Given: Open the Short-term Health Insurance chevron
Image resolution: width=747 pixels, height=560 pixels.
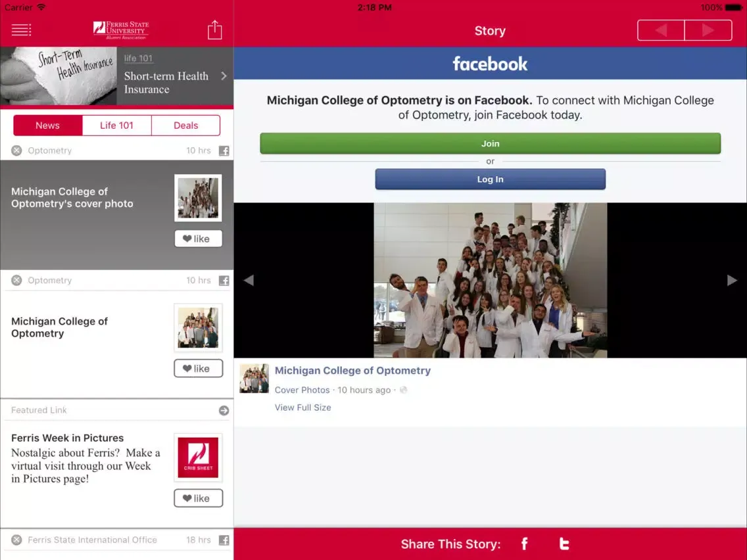Looking at the screenshot, I should point(224,76).
